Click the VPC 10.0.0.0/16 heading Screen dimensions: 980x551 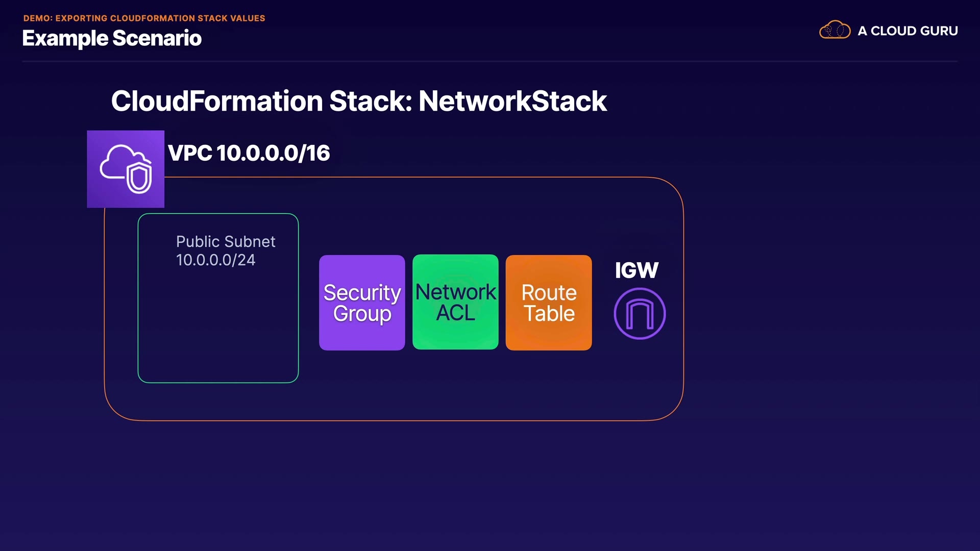pos(249,153)
